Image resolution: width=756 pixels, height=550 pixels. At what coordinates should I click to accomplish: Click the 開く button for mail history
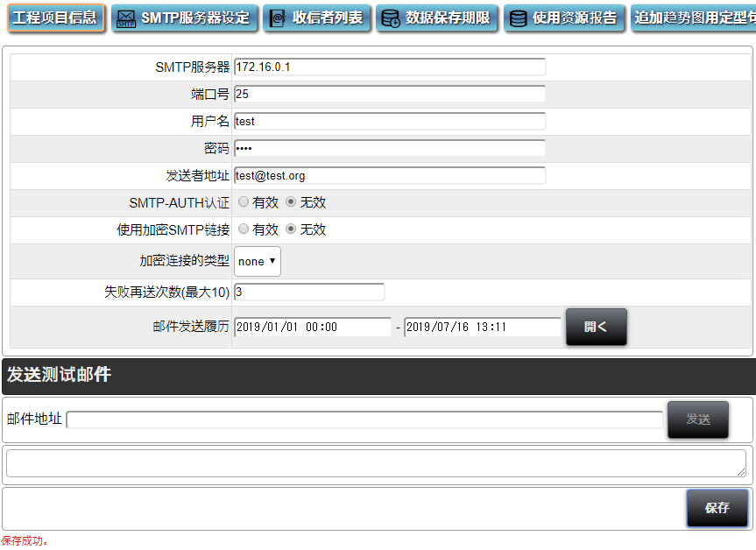596,327
